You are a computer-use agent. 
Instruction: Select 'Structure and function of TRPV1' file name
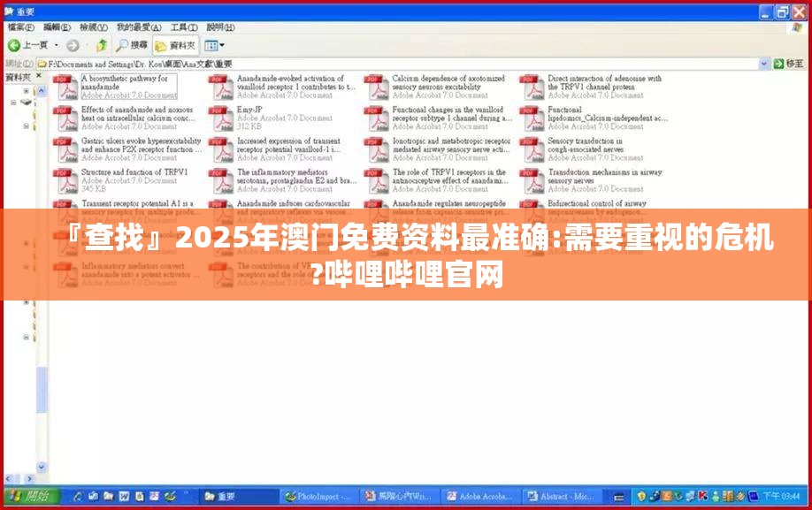pyautogui.click(x=134, y=171)
